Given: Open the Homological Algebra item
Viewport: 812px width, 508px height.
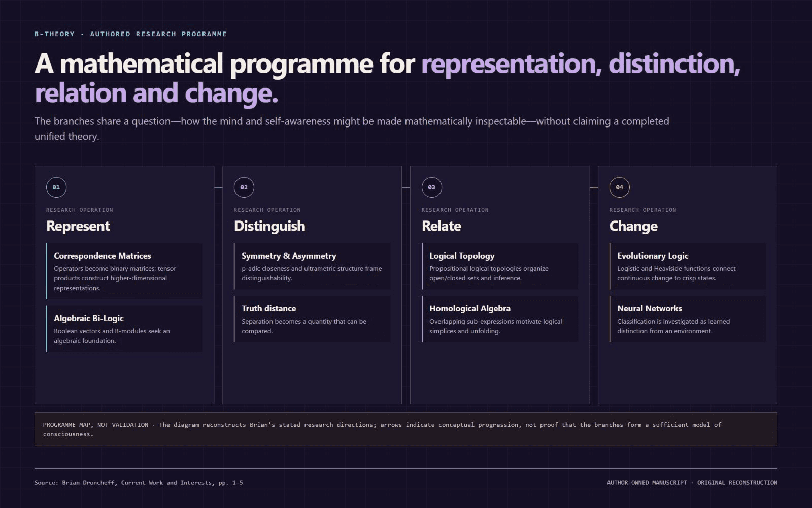Looking at the screenshot, I should click(x=500, y=319).
